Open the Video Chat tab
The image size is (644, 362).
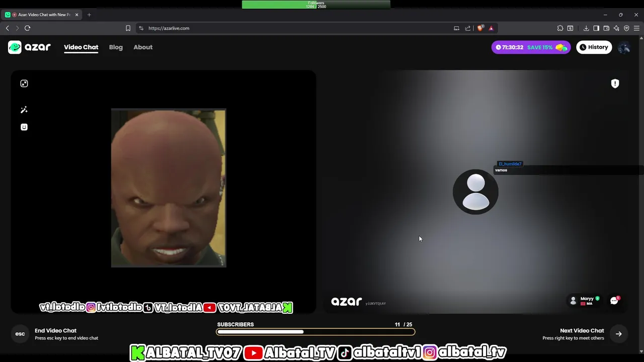point(81,47)
